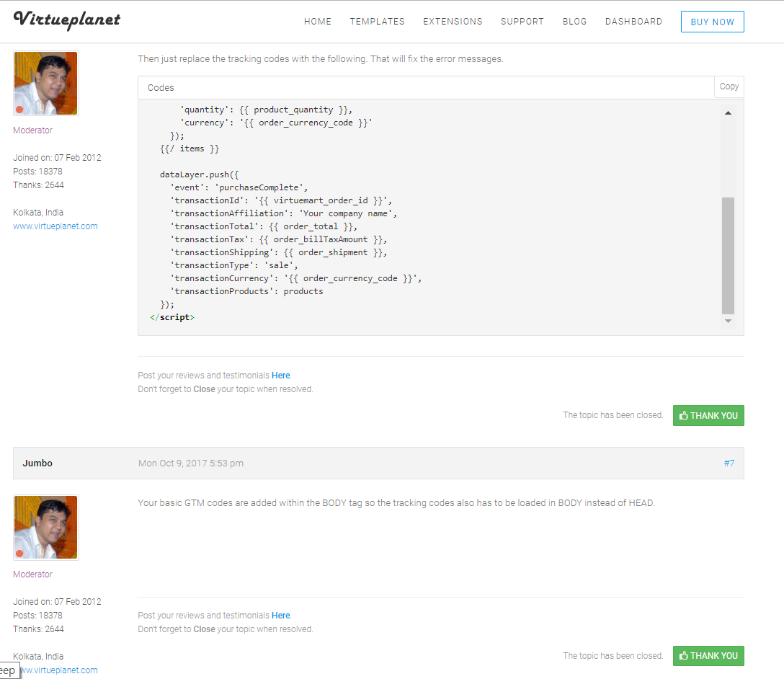Click the first post moderator avatar
The height and width of the screenshot is (679, 784).
(x=45, y=83)
